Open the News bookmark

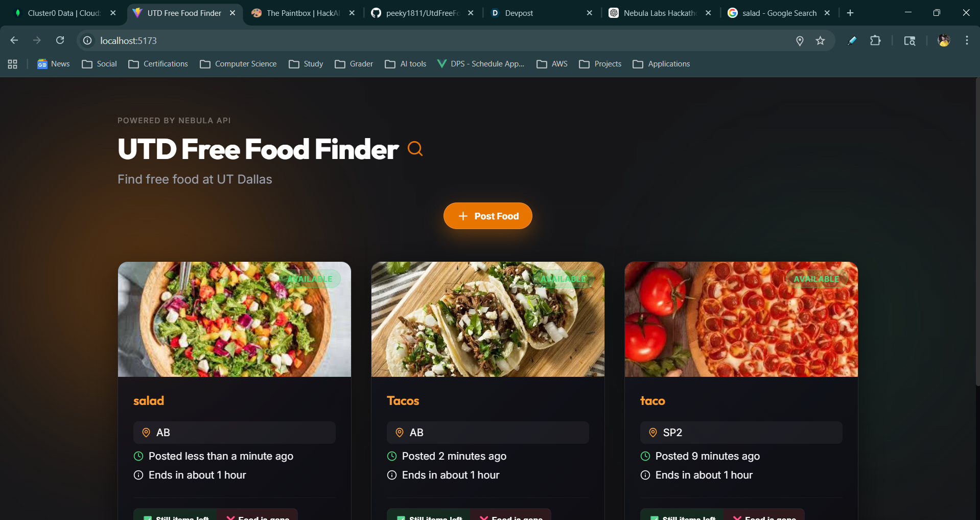pyautogui.click(x=54, y=64)
